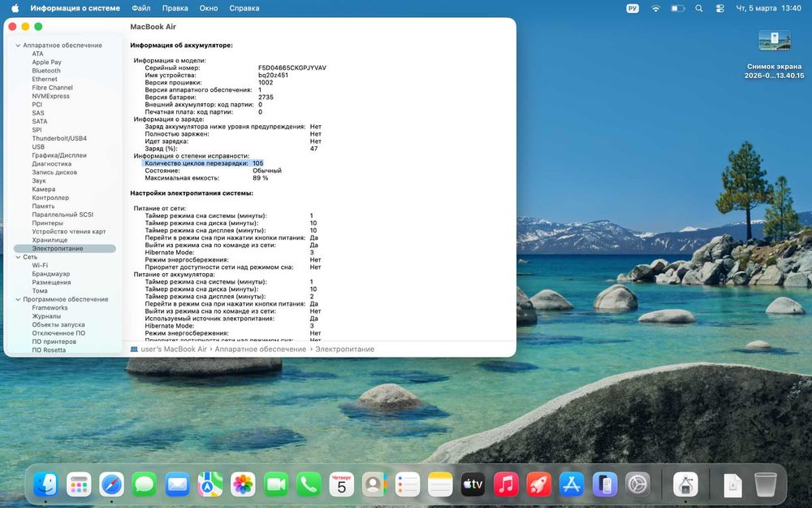Open Maps app in Dock
This screenshot has width=812, height=508.
[210, 484]
